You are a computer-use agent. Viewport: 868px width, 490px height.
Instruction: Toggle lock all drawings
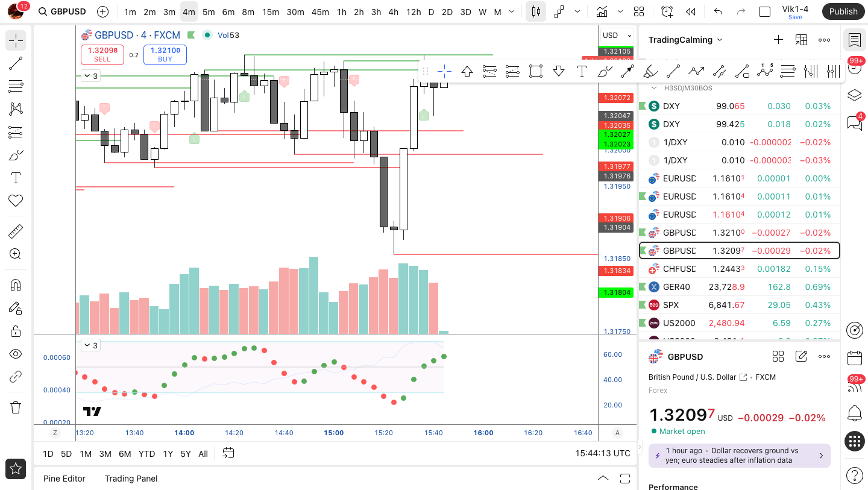[x=16, y=331]
